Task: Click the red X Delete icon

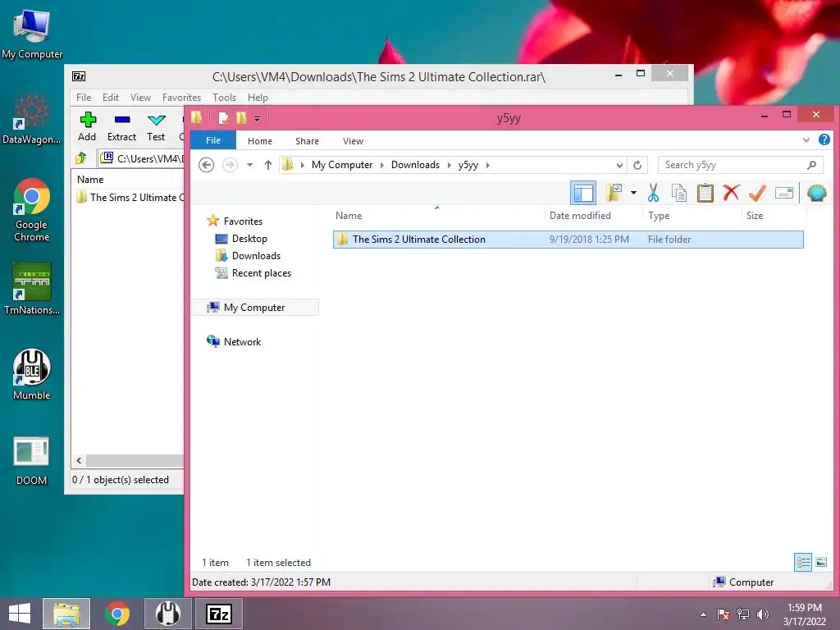Action: pyautogui.click(x=731, y=192)
